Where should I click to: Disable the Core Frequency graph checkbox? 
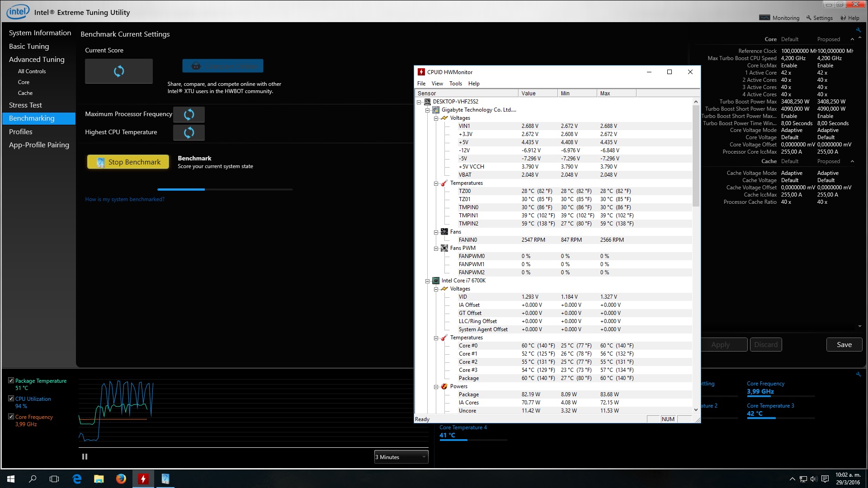pos(11,417)
